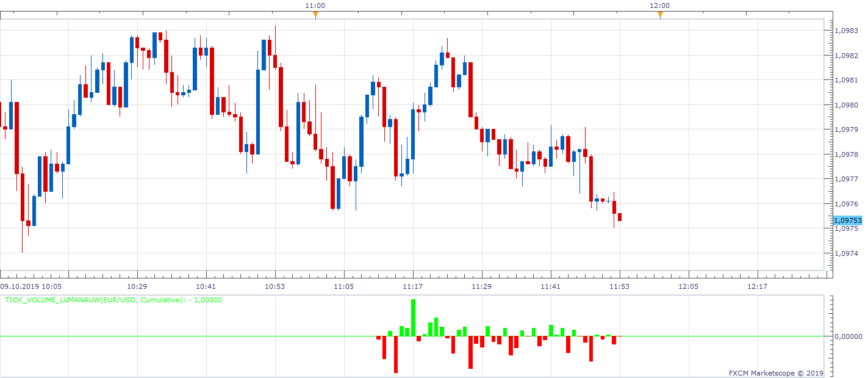Click the 10:41 time axis label
Image resolution: width=868 pixels, height=378 pixels.
206,286
